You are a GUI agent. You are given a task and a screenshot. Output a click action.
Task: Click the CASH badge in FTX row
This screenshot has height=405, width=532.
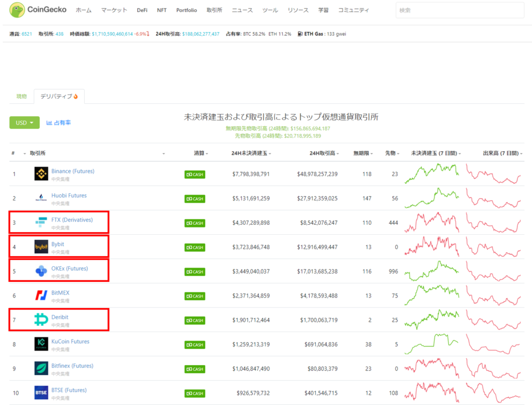click(195, 223)
